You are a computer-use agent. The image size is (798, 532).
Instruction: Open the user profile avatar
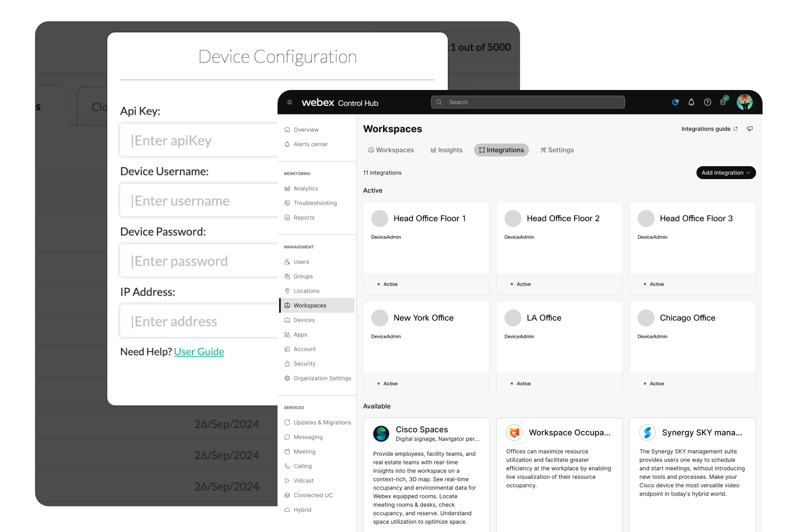(x=745, y=102)
